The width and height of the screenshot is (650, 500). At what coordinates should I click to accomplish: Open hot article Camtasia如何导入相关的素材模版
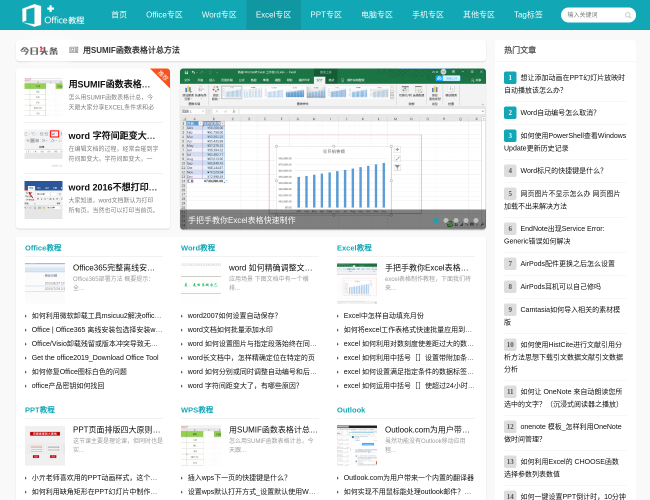(x=562, y=316)
